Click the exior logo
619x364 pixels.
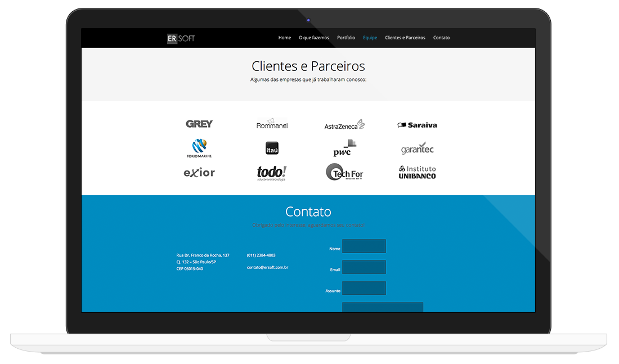point(199,173)
